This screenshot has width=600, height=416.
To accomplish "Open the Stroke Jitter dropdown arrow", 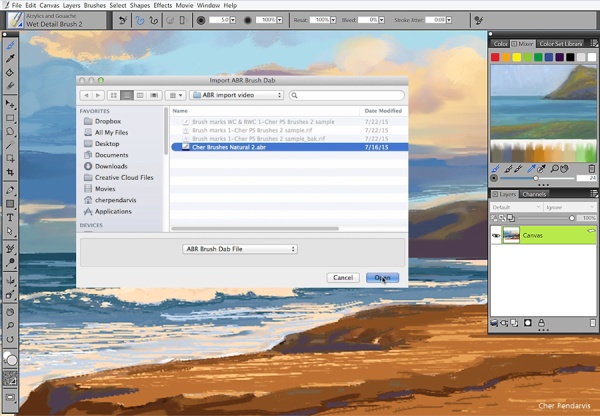I will pyautogui.click(x=449, y=20).
